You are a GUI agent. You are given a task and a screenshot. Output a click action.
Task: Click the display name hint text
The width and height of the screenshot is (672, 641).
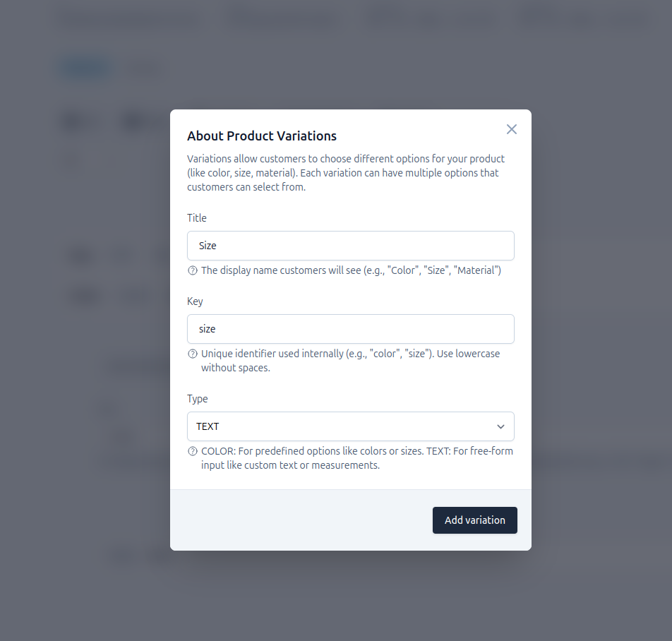tap(351, 270)
